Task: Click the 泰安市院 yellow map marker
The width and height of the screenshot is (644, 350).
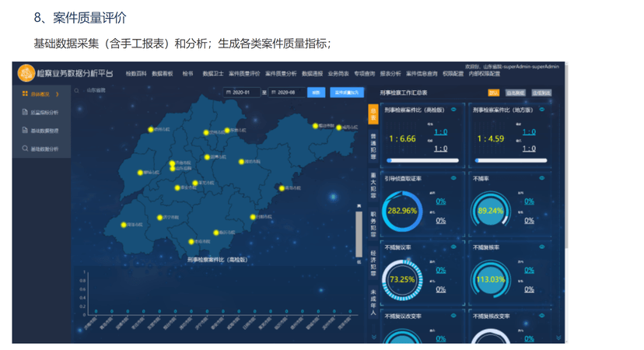Action: click(x=177, y=187)
